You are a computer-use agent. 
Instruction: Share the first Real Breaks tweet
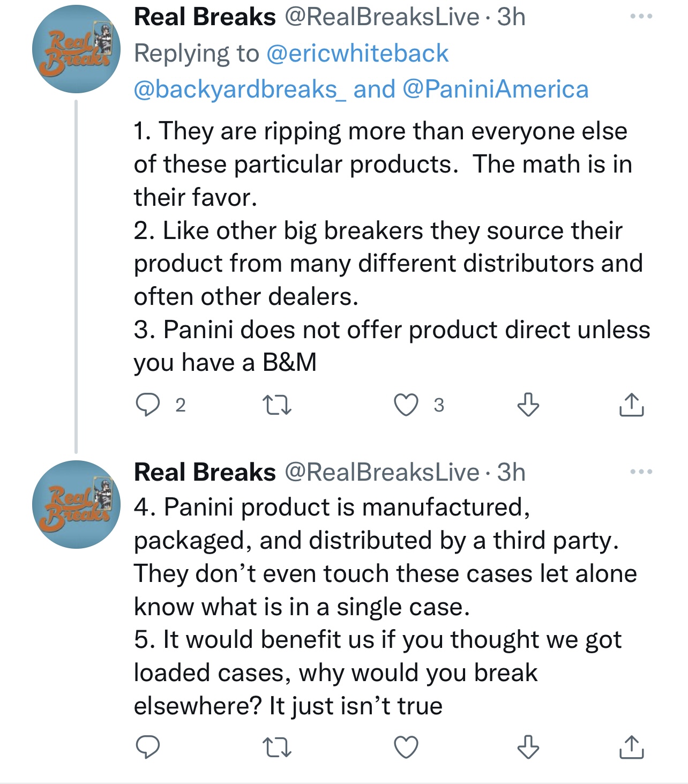631,405
